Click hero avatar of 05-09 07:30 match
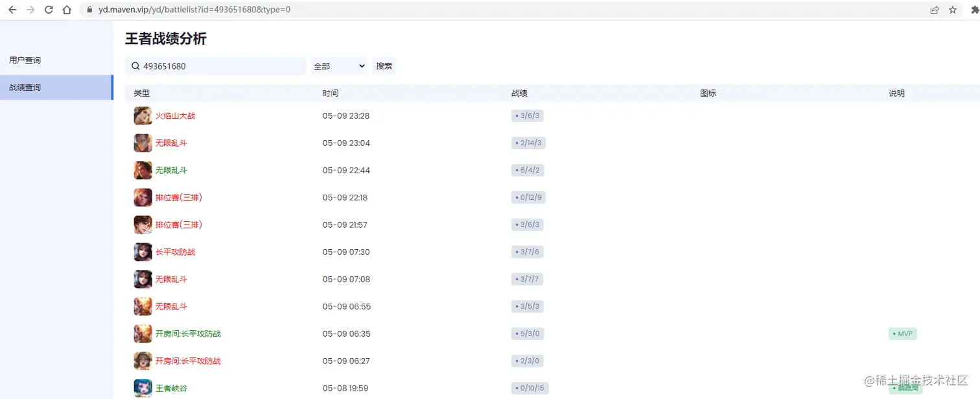 [x=143, y=252]
